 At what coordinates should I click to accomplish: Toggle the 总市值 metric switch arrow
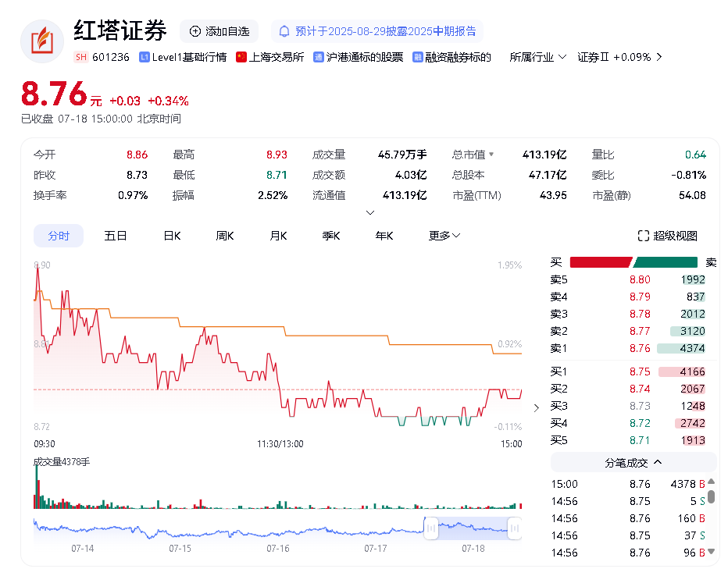pyautogui.click(x=491, y=155)
